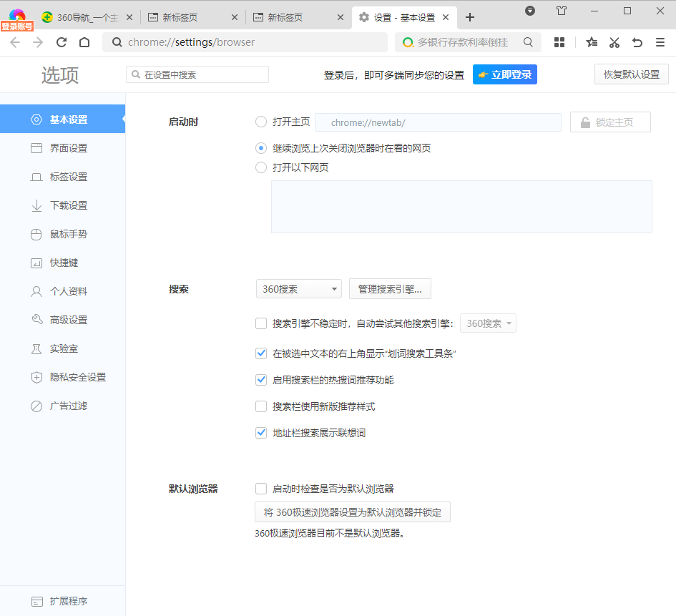The height and width of the screenshot is (616, 676).
Task: Expand the fallback search engine dropdown
Action: click(488, 323)
